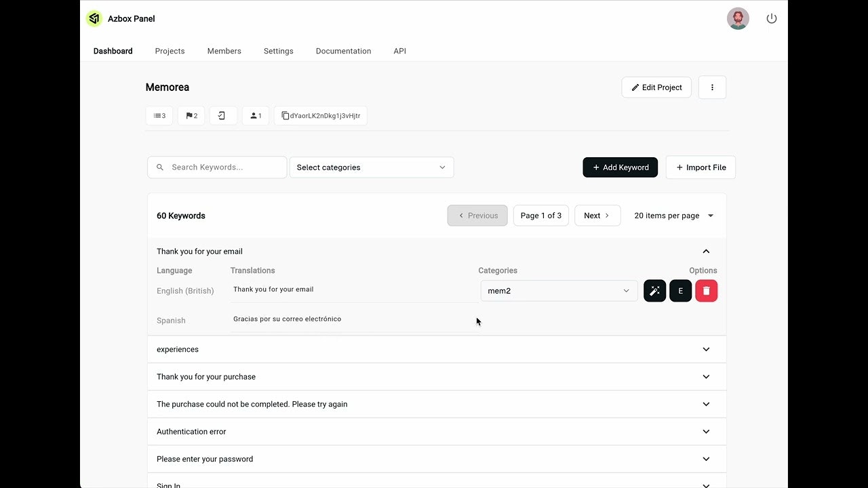Open the Settings tab

tap(279, 51)
